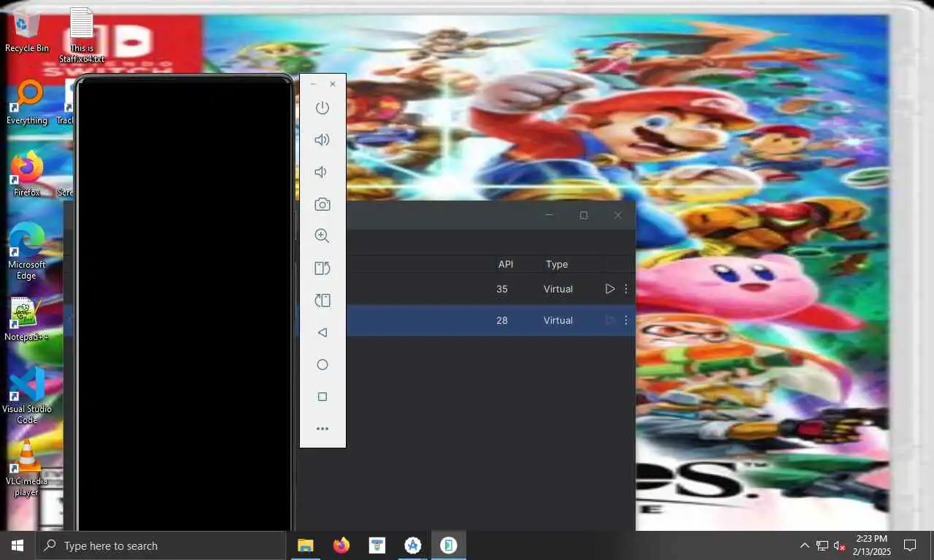
Task: Select the API 35 value cell
Action: [x=502, y=289]
